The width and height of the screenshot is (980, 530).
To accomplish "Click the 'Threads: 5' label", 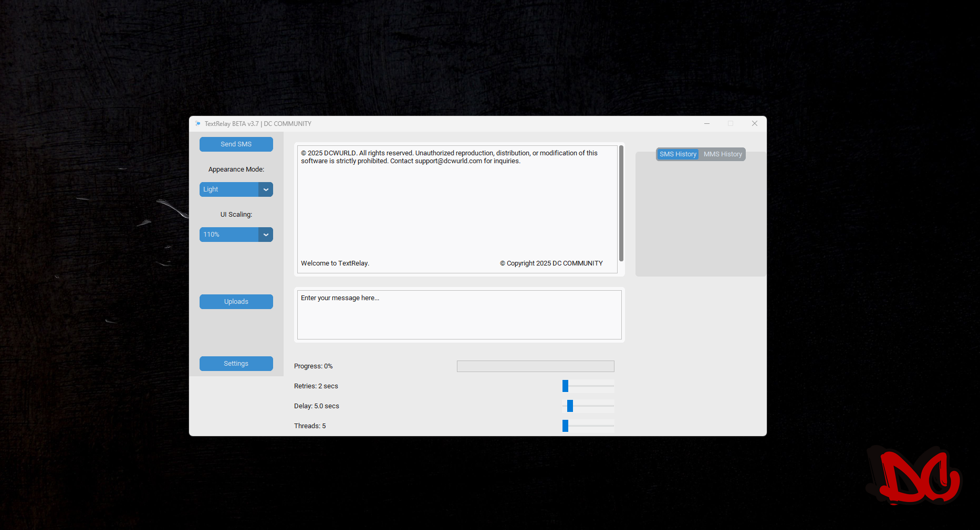I will click(310, 426).
